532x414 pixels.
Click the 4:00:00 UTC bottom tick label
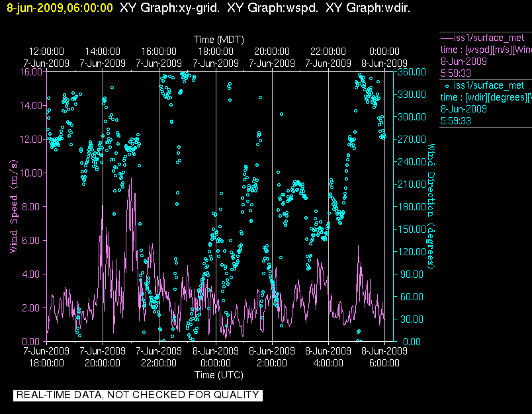click(329, 362)
